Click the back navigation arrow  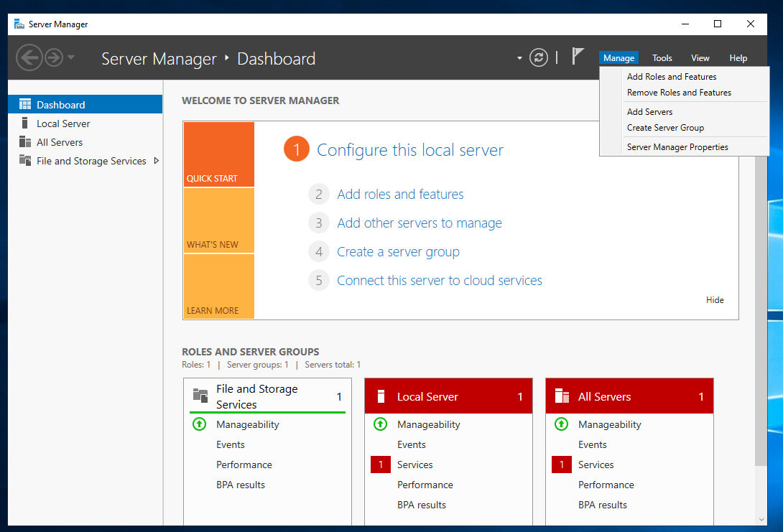[x=29, y=57]
